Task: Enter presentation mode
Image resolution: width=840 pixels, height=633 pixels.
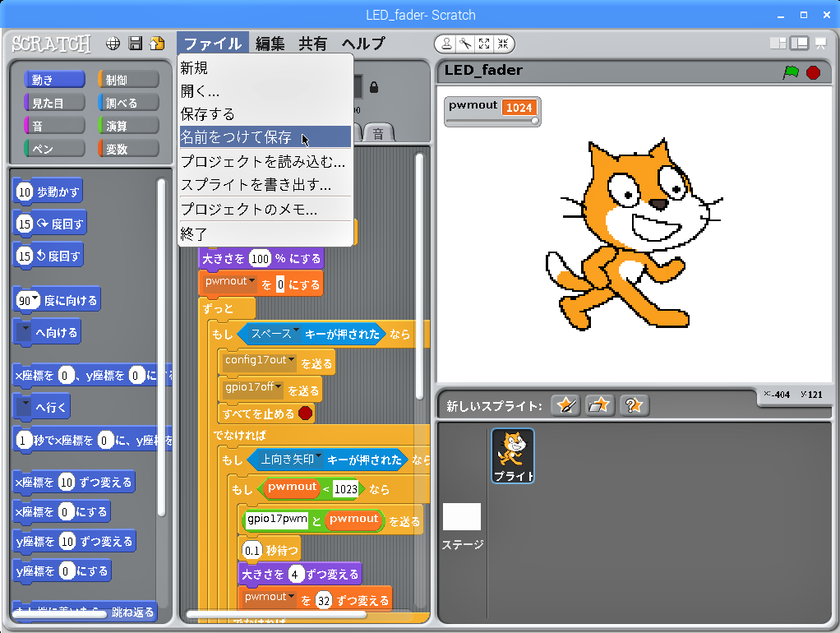Action: point(821,44)
